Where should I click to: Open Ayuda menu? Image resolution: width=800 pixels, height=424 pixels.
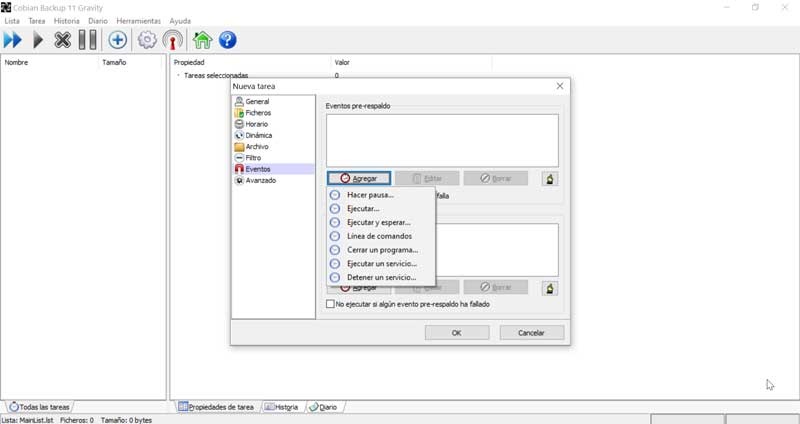pos(180,21)
